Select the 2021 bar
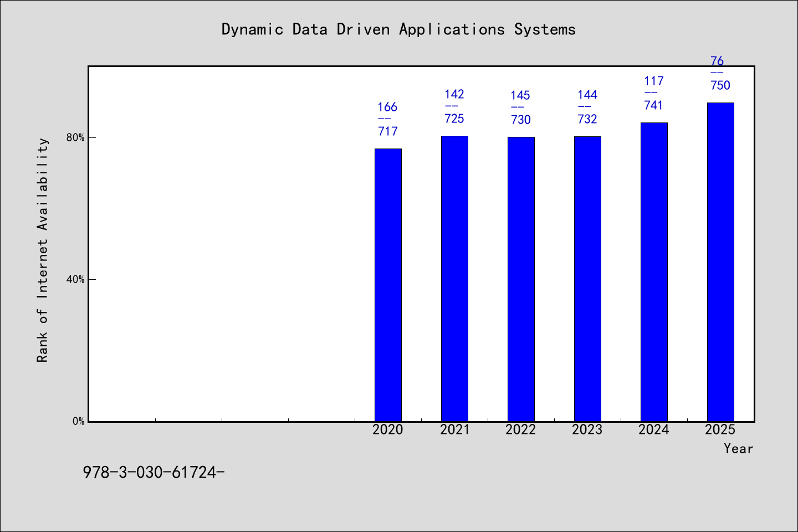Viewport: 798px width, 532px height. pyautogui.click(x=454, y=279)
